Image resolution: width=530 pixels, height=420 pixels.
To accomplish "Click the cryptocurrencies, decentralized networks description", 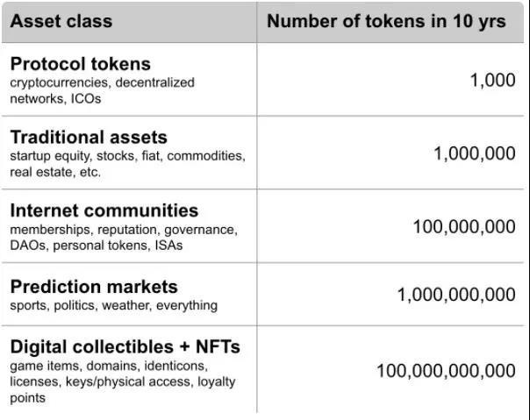I will pyautogui.click(x=102, y=90).
